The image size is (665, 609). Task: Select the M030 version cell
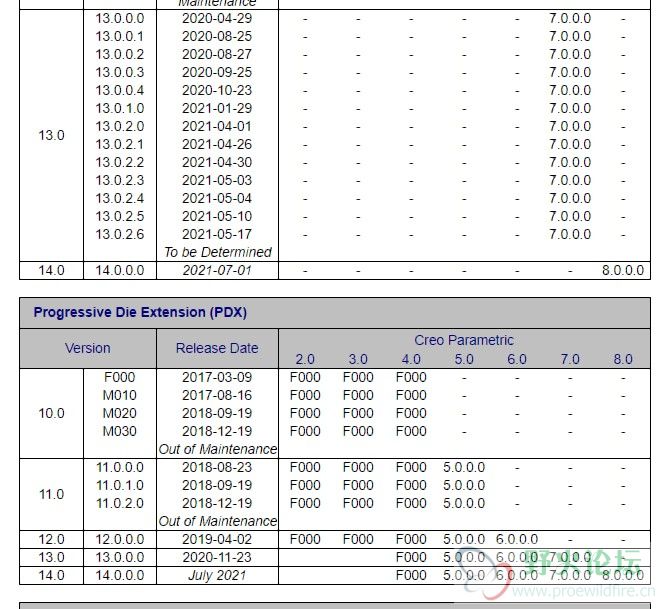[x=120, y=431]
